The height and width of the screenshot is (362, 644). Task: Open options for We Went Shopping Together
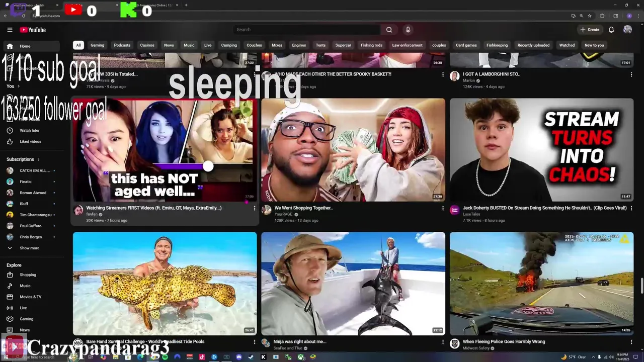click(443, 208)
